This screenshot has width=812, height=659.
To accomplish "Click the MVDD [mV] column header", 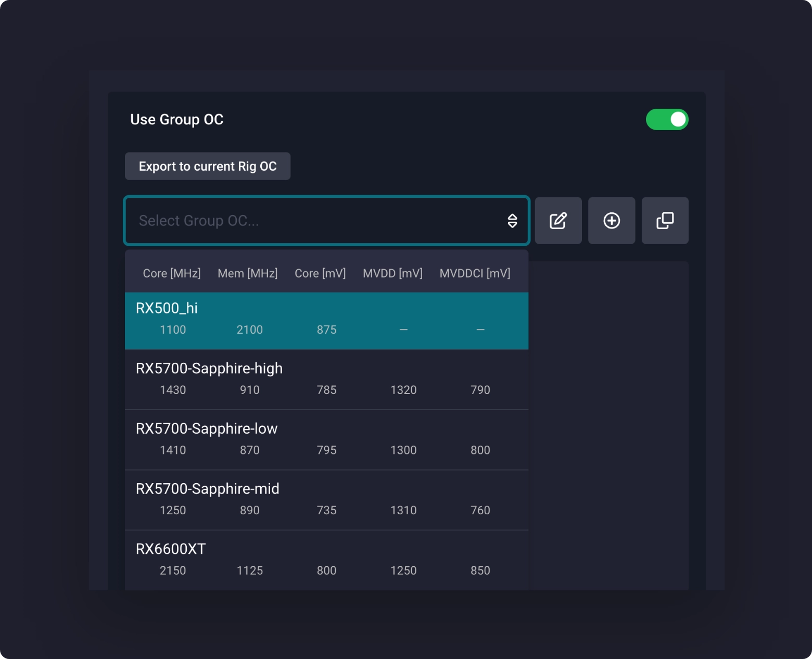I will pyautogui.click(x=392, y=273).
